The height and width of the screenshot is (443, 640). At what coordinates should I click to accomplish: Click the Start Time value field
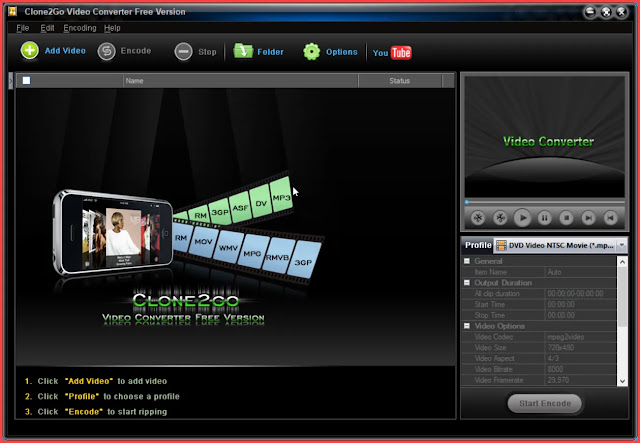581,304
